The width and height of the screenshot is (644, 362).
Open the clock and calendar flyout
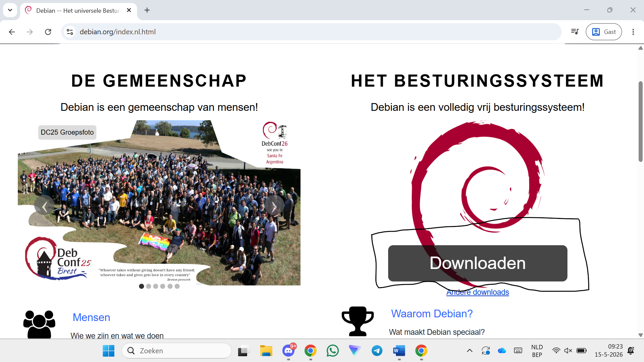pyautogui.click(x=608, y=351)
